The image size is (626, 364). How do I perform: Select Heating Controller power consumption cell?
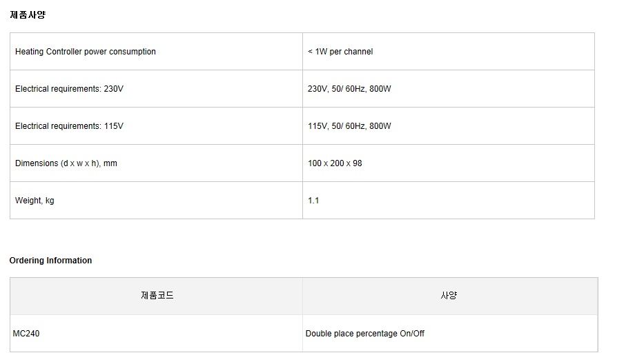156,52
